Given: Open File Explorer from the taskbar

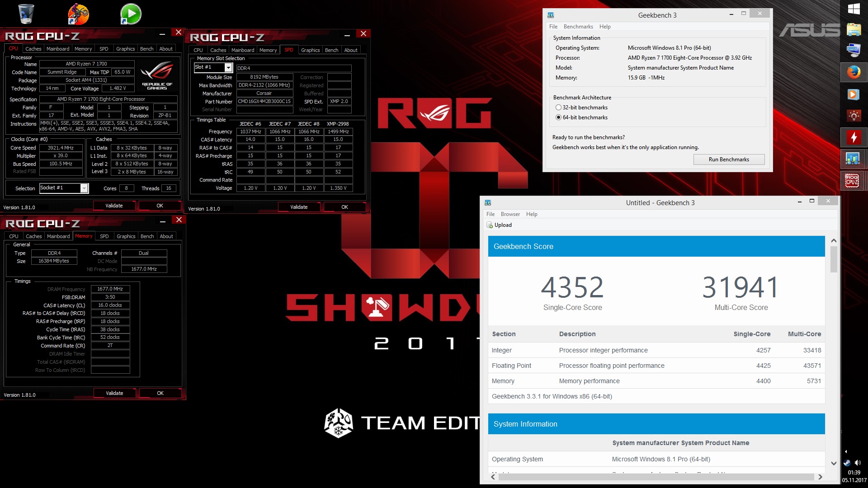Looking at the screenshot, I should [x=854, y=30].
